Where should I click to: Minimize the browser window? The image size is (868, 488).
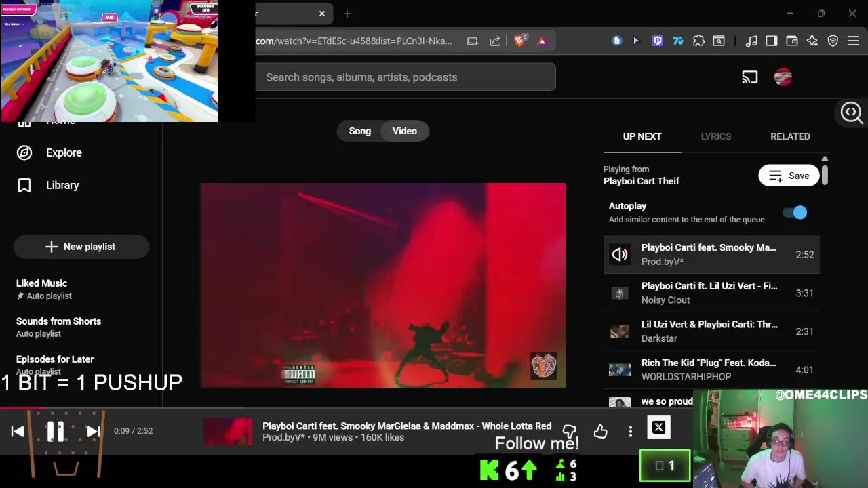(789, 14)
